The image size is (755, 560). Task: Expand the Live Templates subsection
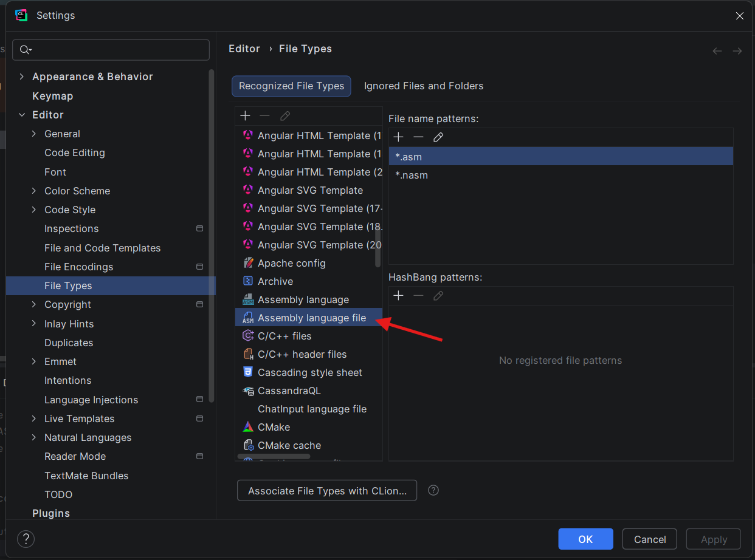(34, 418)
